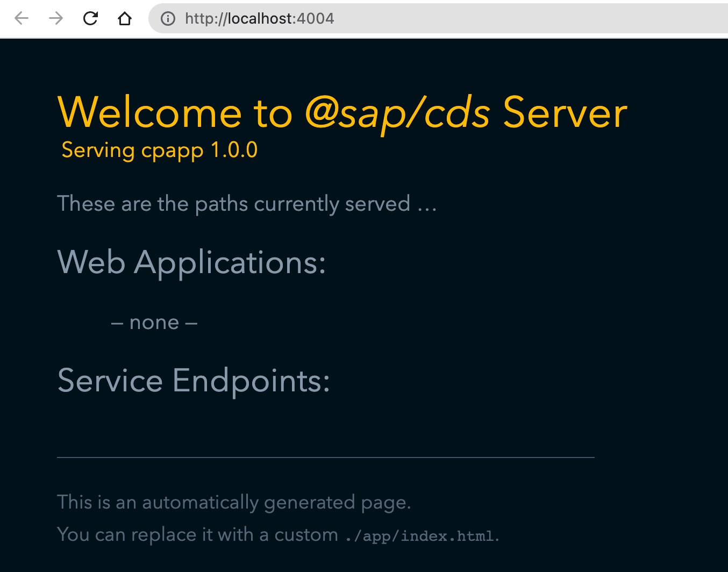Reload the localhost page
Image resolution: width=728 pixels, height=572 pixels.
tap(90, 18)
